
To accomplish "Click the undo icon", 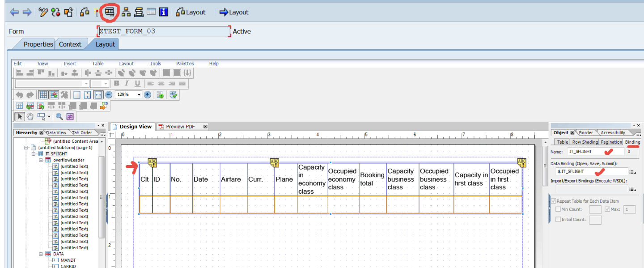I will point(19,95).
